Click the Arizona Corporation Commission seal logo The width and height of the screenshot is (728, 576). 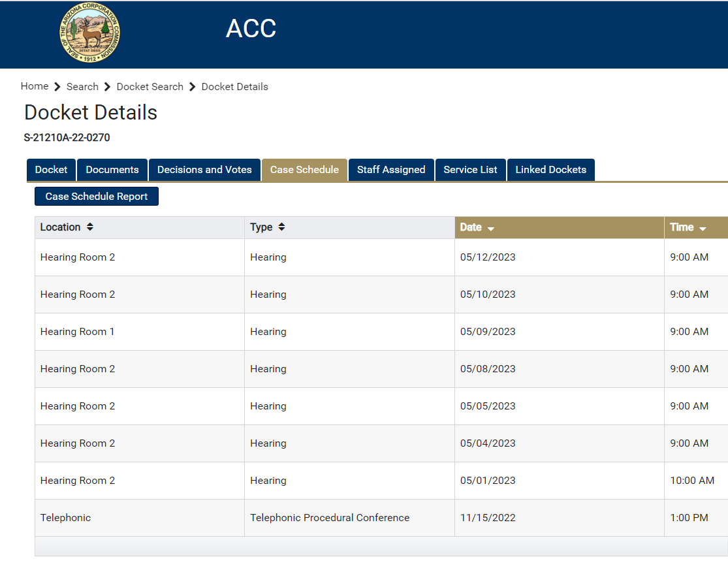point(89,33)
